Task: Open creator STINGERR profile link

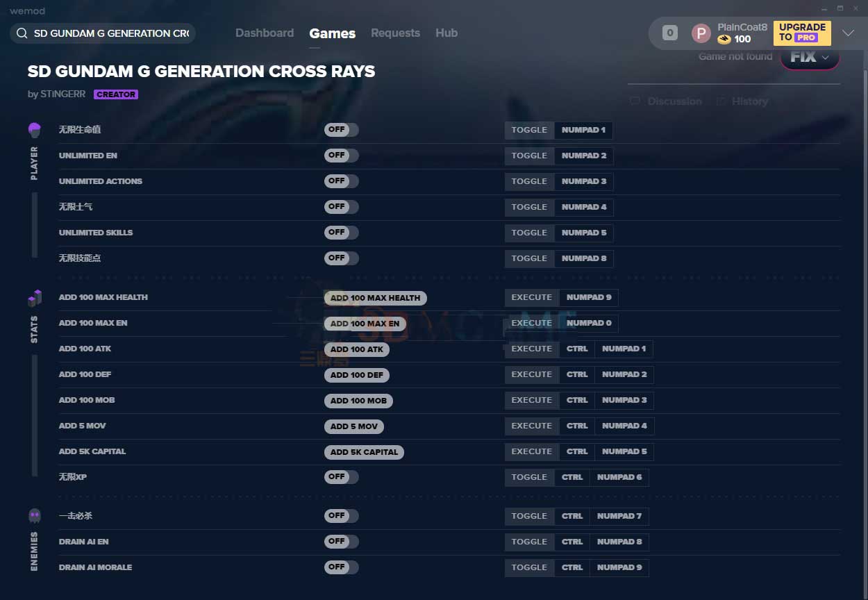Action: 62,94
